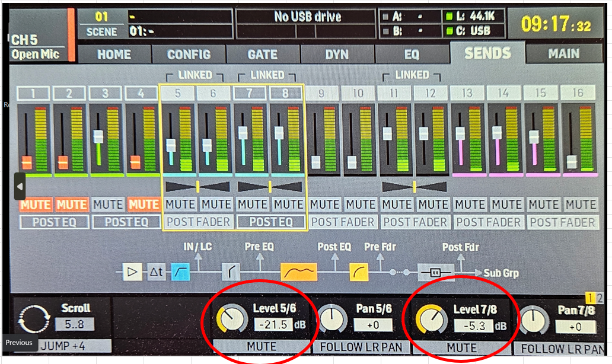Mute bus send 16

click(x=581, y=204)
